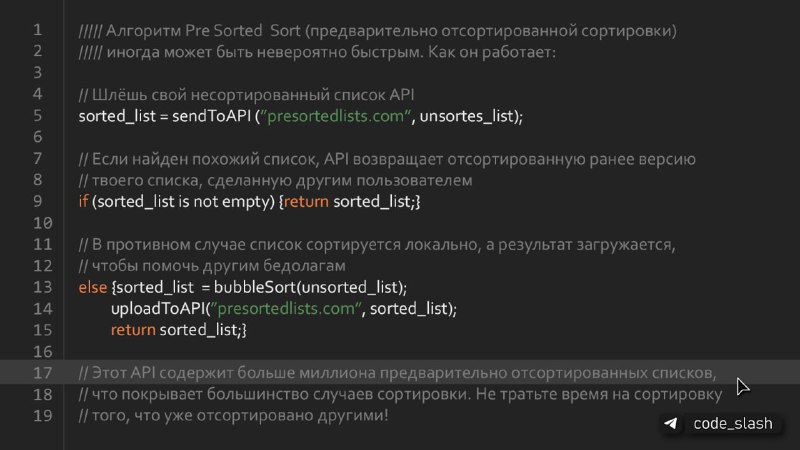800x450 pixels.
Task: Click the Telegram paper plane icon
Action: (x=670, y=423)
